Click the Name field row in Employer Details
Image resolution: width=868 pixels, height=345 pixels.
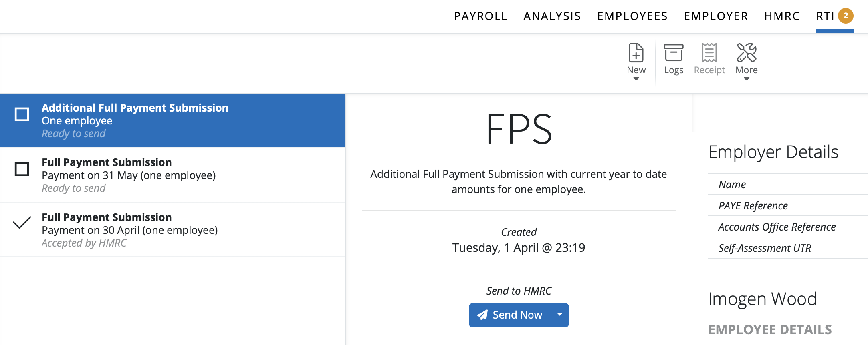(788, 184)
